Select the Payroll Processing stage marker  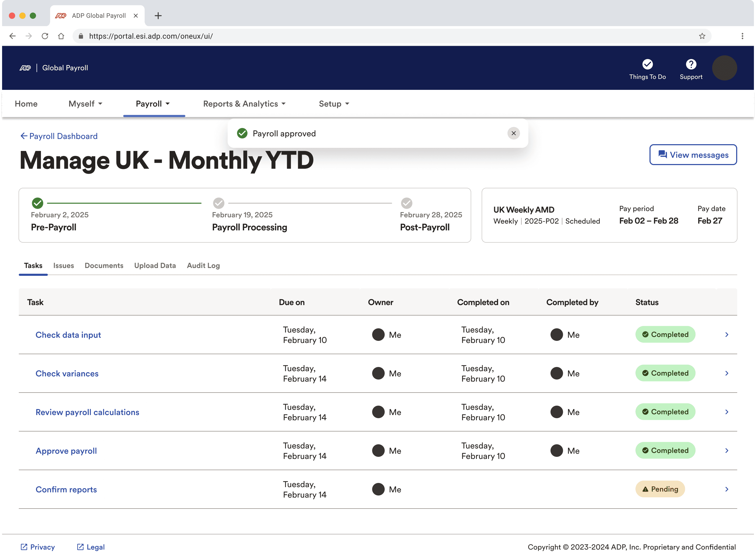tap(218, 203)
